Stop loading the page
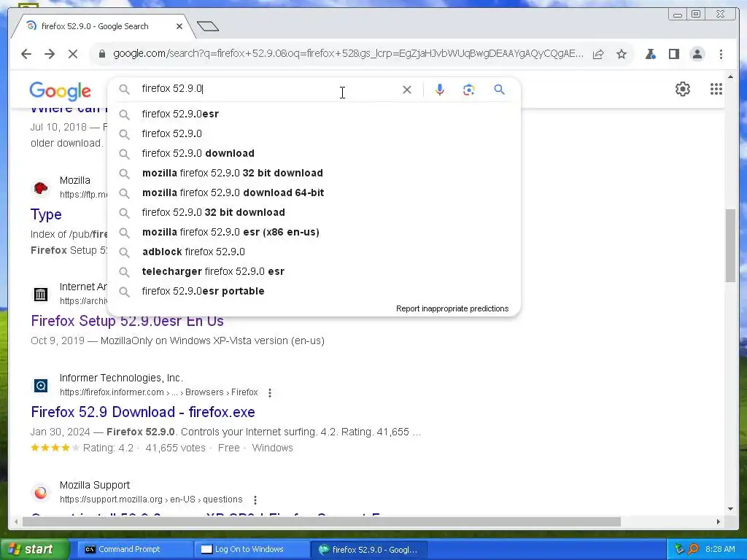Image resolution: width=747 pixels, height=560 pixels. (73, 54)
